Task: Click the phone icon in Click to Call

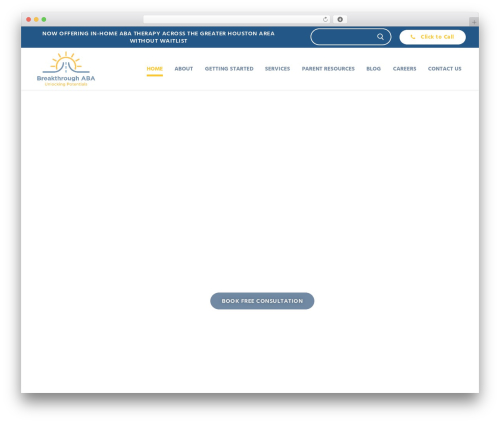Action: [x=413, y=37]
